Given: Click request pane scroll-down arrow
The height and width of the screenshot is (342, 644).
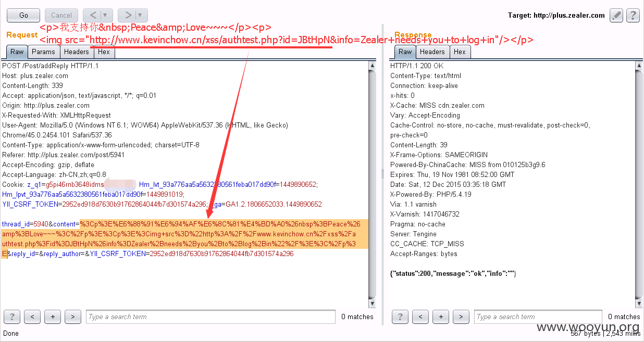Looking at the screenshot, I should (372, 303).
